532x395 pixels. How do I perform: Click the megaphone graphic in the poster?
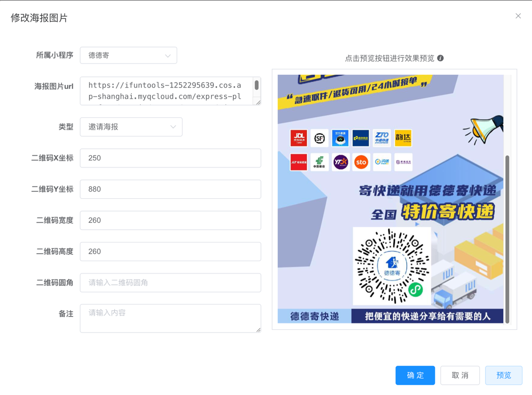[x=484, y=129]
